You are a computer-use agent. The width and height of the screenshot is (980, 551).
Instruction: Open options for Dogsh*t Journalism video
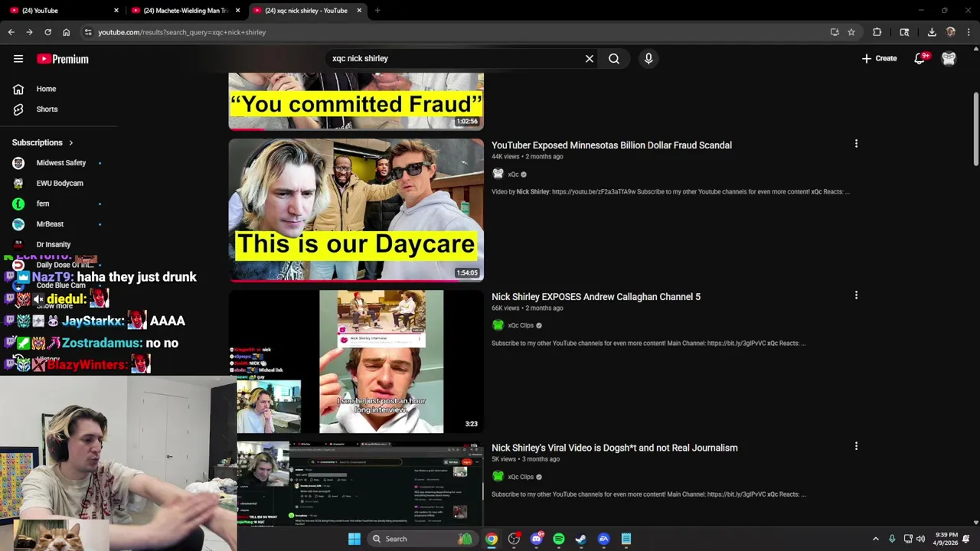click(856, 446)
